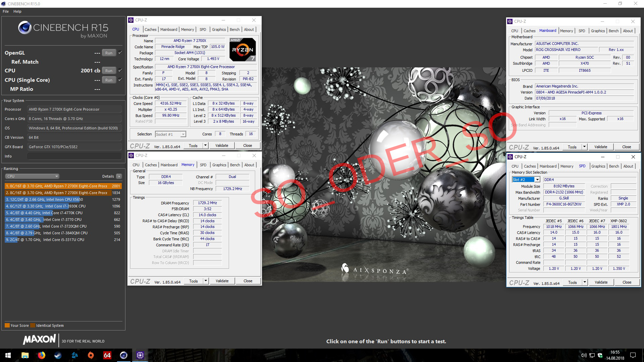Image resolution: width=644 pixels, height=362 pixels.
Task: Toggle the OpenGL test checkbox
Action: tap(120, 53)
